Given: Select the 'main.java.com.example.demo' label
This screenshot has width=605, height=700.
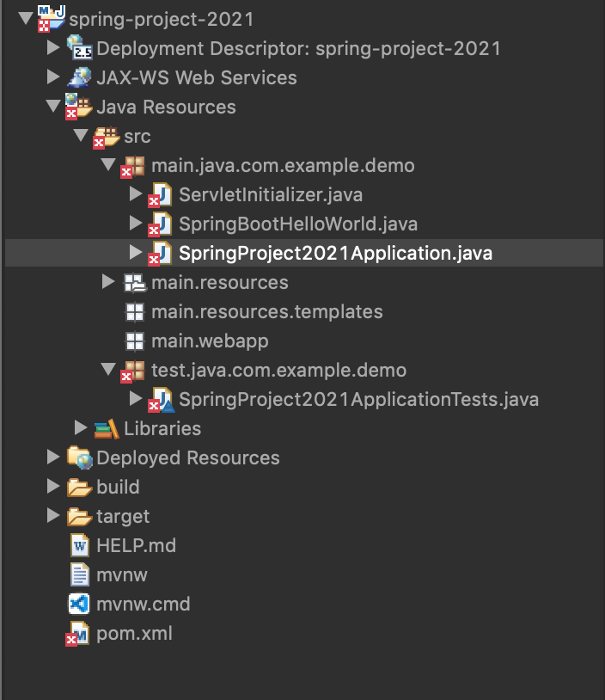Looking at the screenshot, I should (x=283, y=166).
